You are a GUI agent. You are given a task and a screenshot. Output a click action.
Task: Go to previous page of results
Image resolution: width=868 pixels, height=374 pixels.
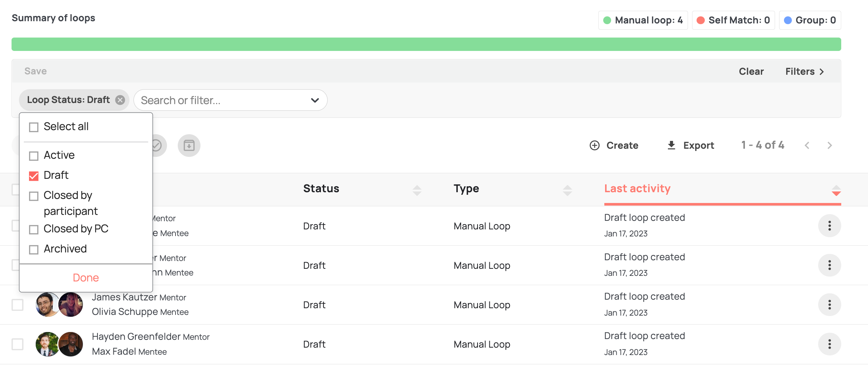pos(807,145)
